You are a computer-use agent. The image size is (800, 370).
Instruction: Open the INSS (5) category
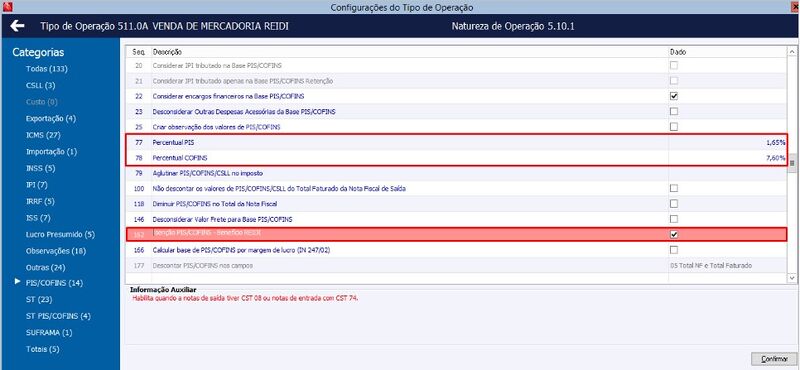[x=41, y=168]
